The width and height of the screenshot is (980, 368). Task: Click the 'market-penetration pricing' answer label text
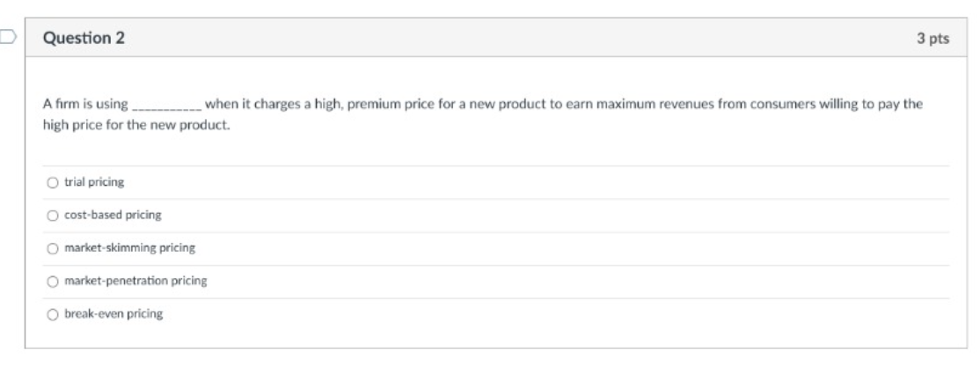[x=135, y=281]
